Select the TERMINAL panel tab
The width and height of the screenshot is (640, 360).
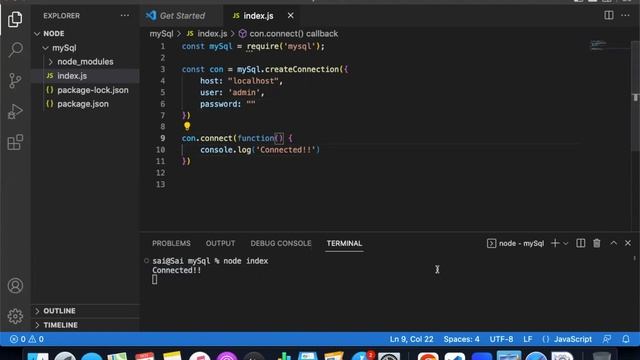(x=344, y=243)
